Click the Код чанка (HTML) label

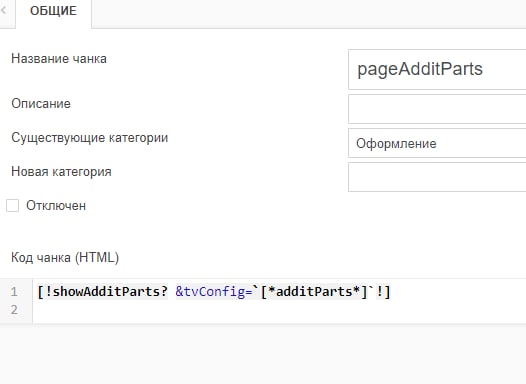point(65,258)
